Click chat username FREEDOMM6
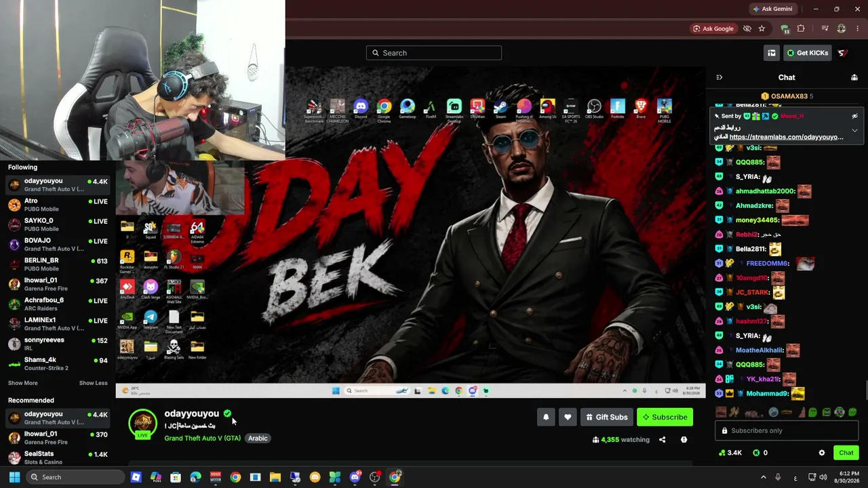 pyautogui.click(x=767, y=264)
